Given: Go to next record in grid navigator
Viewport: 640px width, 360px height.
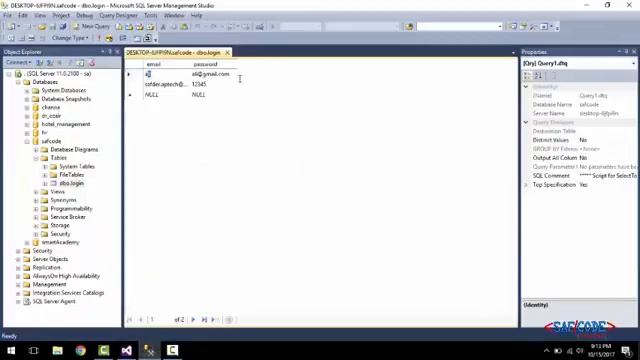Looking at the screenshot, I should point(193,320).
